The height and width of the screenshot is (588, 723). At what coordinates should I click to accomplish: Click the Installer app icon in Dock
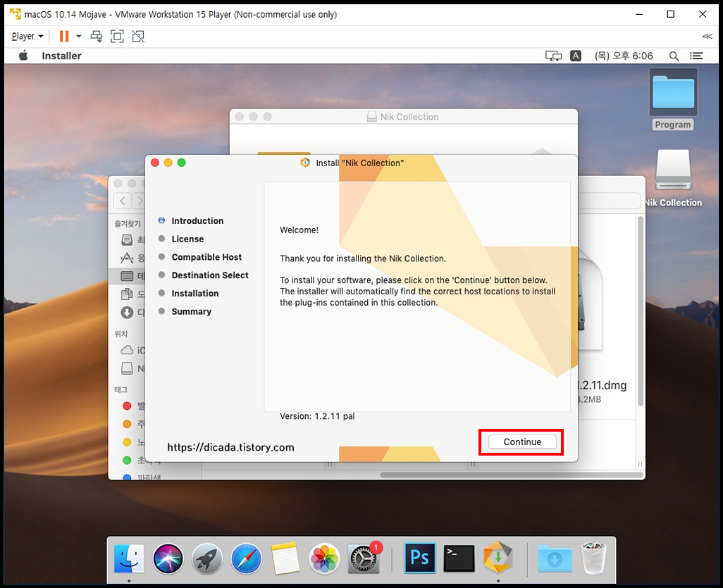498,558
